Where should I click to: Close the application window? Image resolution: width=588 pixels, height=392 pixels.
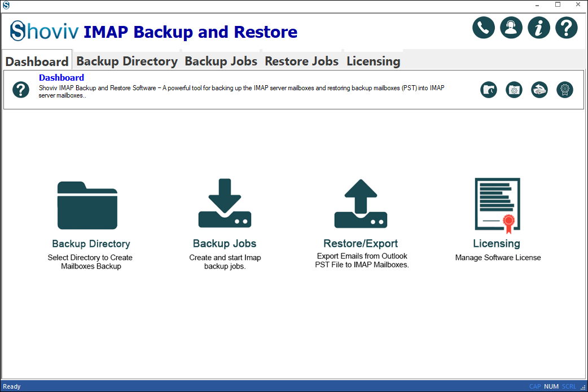(578, 5)
